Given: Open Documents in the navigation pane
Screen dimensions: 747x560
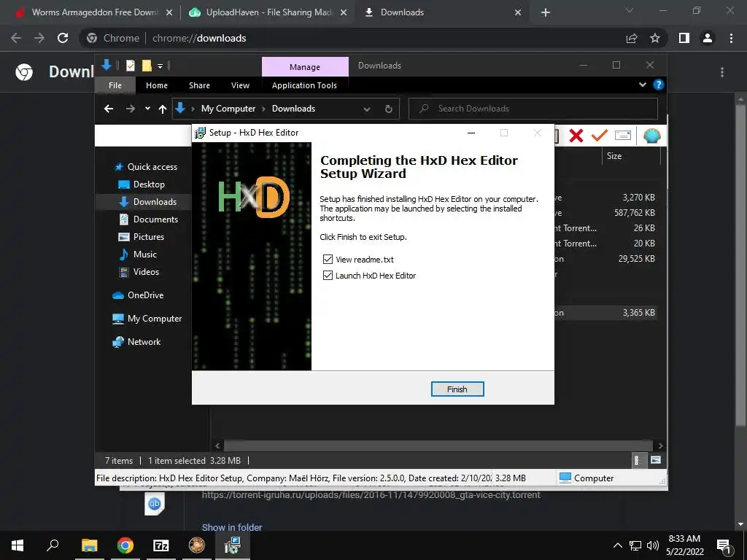Looking at the screenshot, I should pyautogui.click(x=155, y=219).
